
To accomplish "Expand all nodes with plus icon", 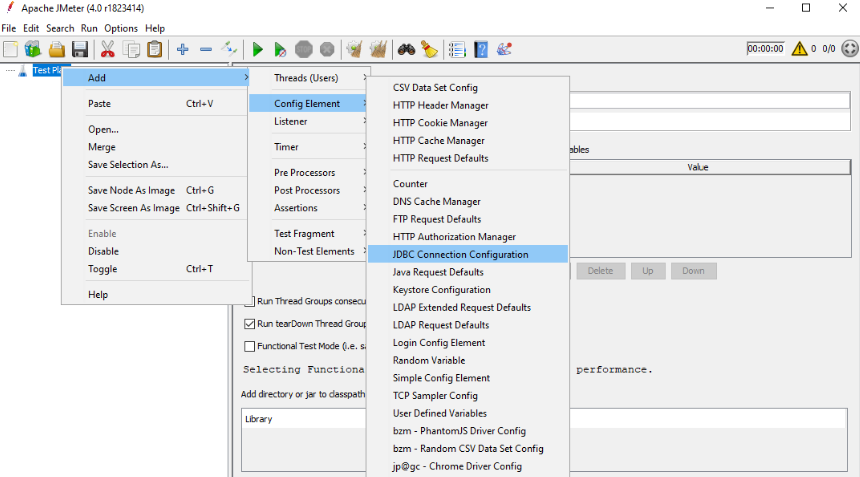I will pyautogui.click(x=183, y=49).
